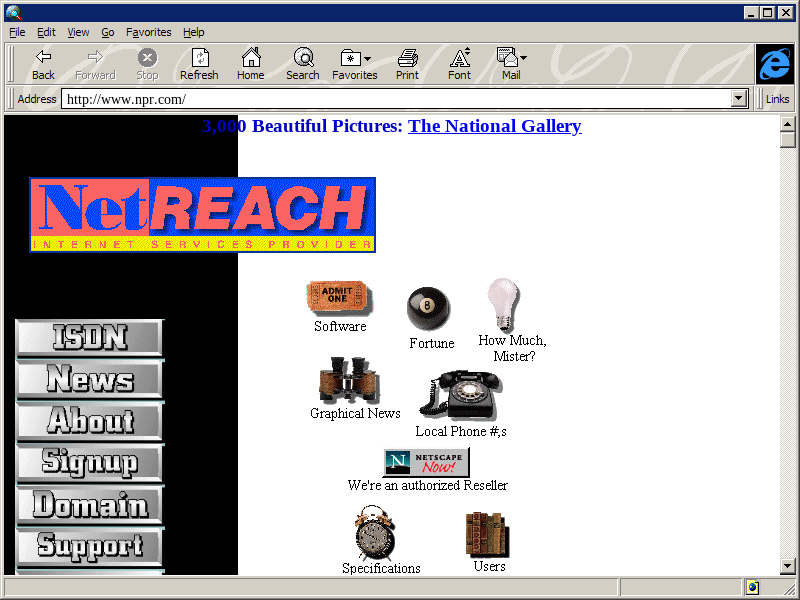Viewport: 800px width, 600px height.
Task: Open the alarm clock Specifications icon
Action: coord(376,534)
